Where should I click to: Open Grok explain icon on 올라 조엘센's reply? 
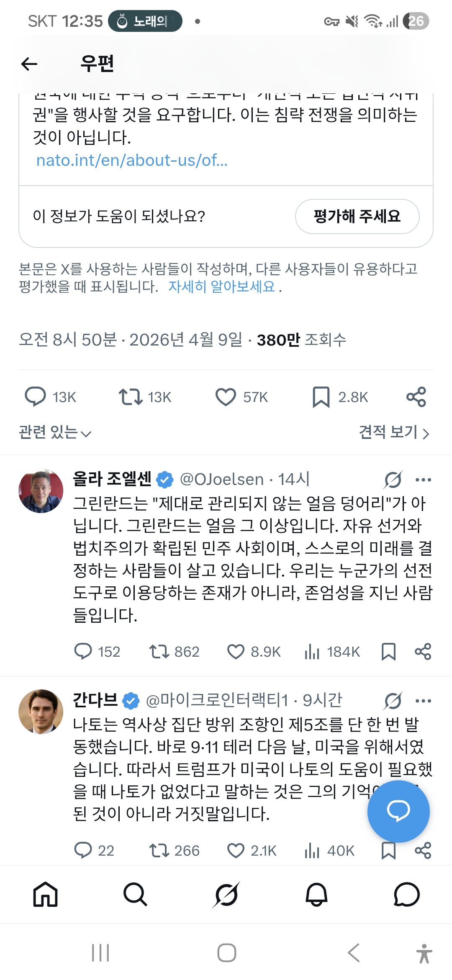393,480
